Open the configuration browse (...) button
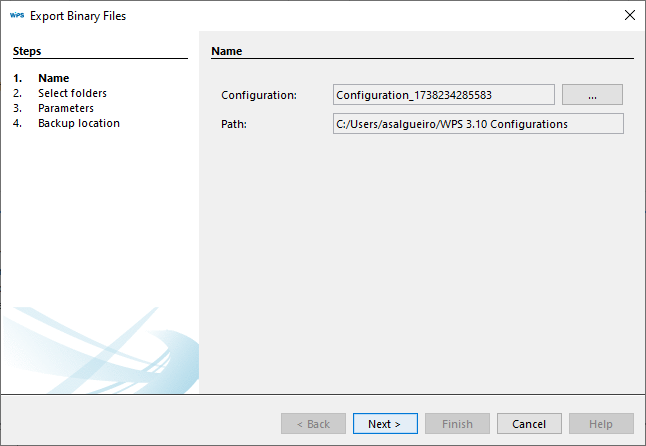Viewport: 646px width, 446px height. 592,95
